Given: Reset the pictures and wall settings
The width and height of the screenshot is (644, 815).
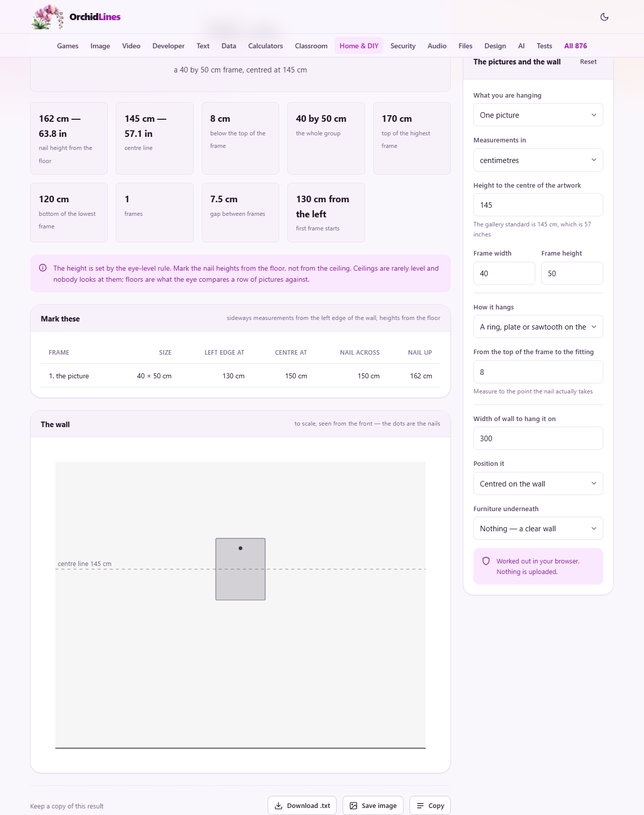Looking at the screenshot, I should [x=588, y=61].
